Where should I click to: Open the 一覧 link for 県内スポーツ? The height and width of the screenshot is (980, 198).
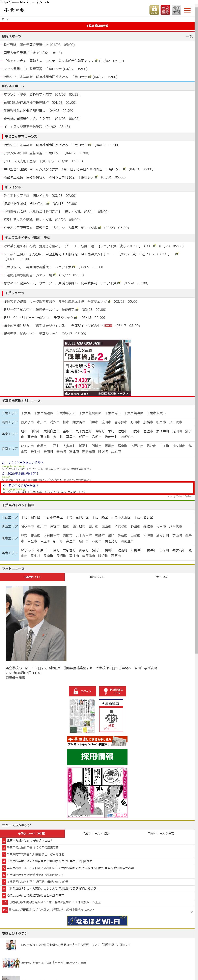tap(189, 36)
